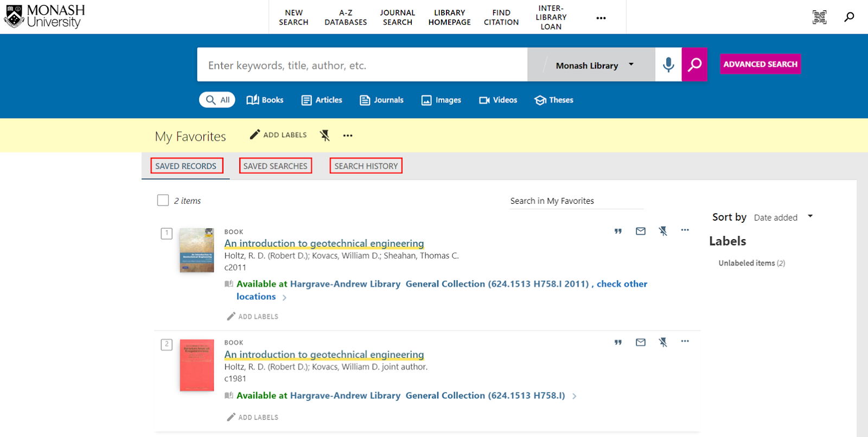Focus the main keyword search field
The height and width of the screenshot is (437, 868).
[x=362, y=65]
